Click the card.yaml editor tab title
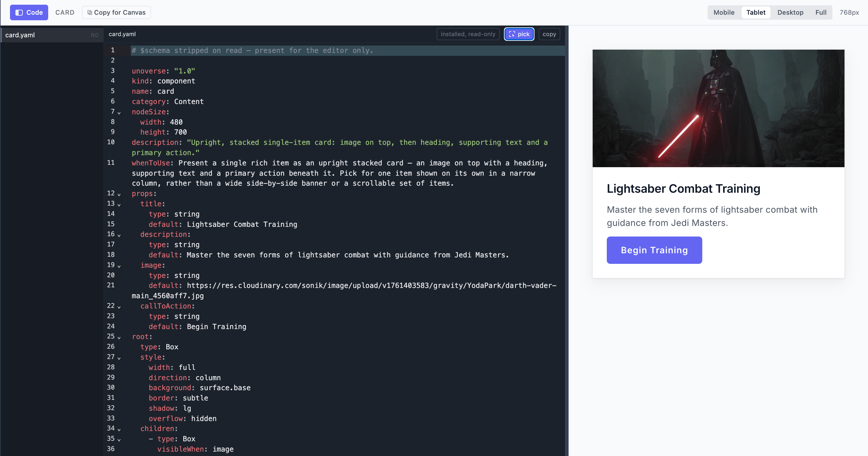This screenshot has width=868, height=456. [122, 34]
